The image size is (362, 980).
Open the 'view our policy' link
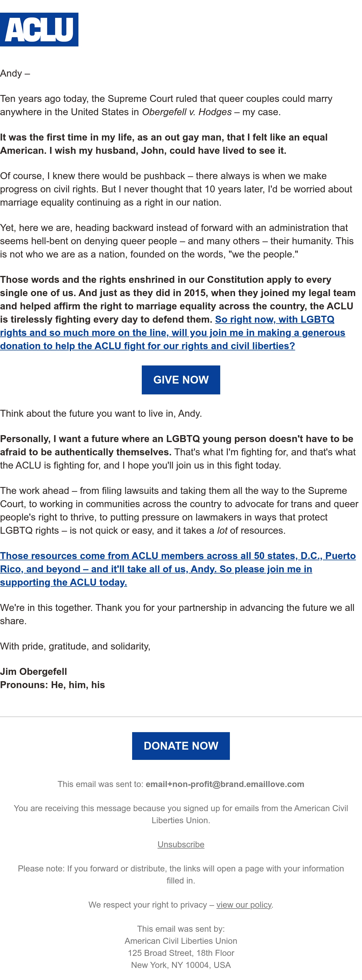(244, 905)
